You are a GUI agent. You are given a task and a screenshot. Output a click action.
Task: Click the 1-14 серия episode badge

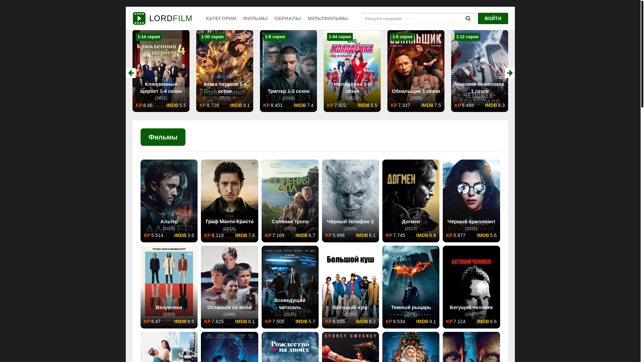(x=149, y=37)
